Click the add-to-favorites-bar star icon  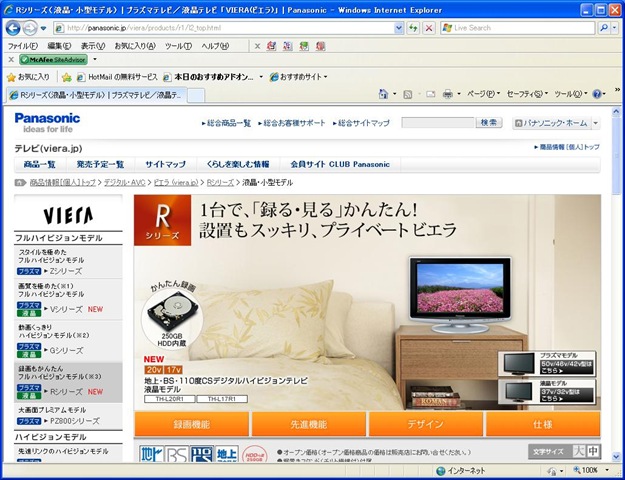(x=67, y=77)
